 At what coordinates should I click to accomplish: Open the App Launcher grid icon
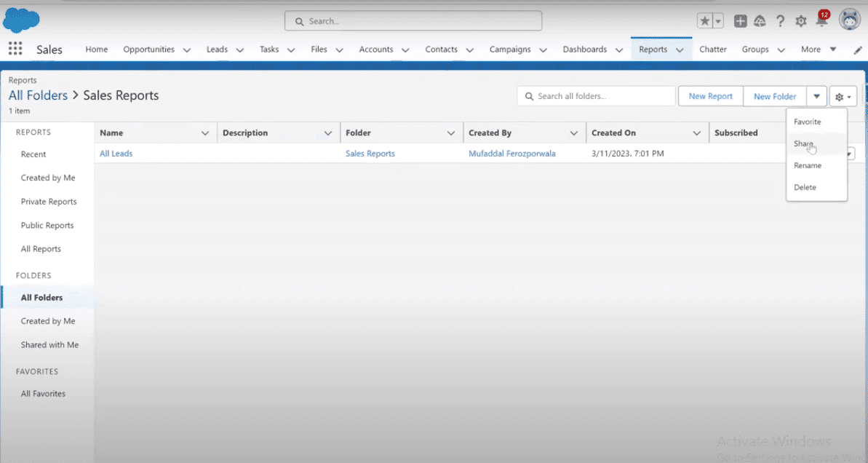pyautogui.click(x=15, y=49)
